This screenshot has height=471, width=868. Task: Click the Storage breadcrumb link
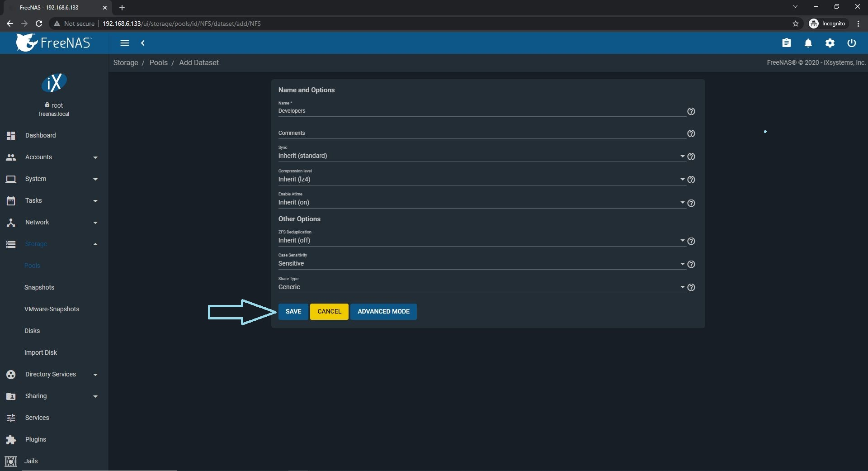click(126, 63)
